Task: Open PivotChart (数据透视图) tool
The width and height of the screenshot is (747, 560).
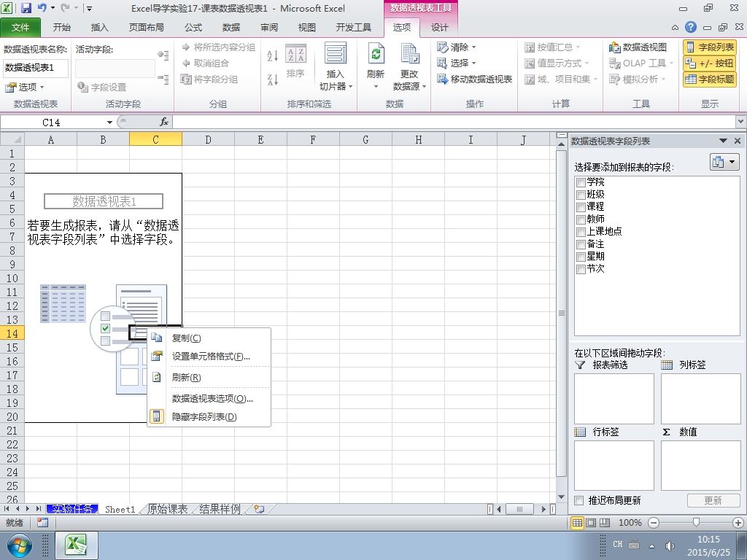Action: pos(638,47)
